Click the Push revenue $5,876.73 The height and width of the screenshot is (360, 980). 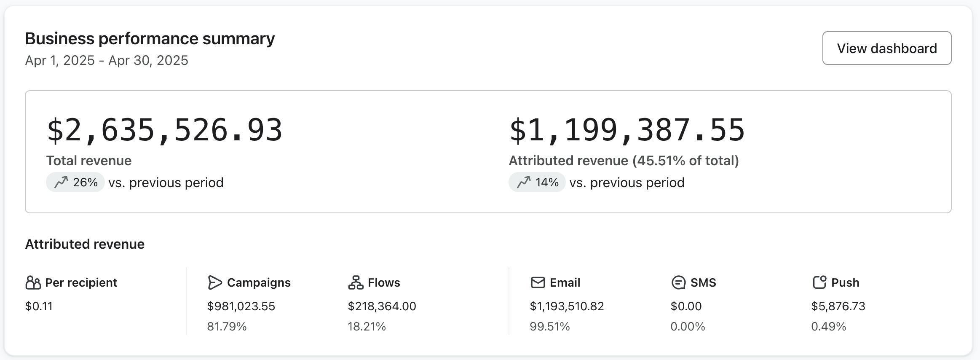pos(838,306)
